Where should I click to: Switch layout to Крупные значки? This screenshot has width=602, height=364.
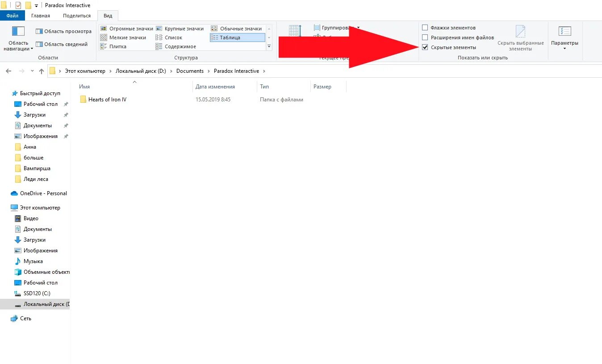tap(180, 29)
